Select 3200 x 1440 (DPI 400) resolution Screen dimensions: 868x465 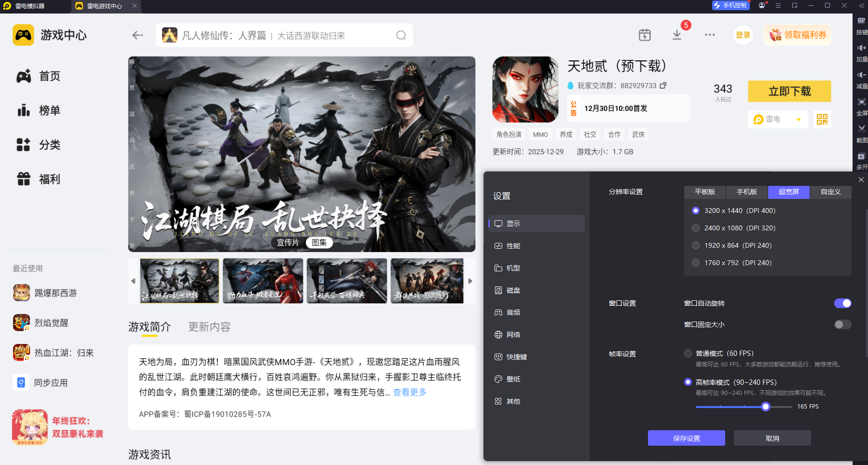[x=696, y=211]
